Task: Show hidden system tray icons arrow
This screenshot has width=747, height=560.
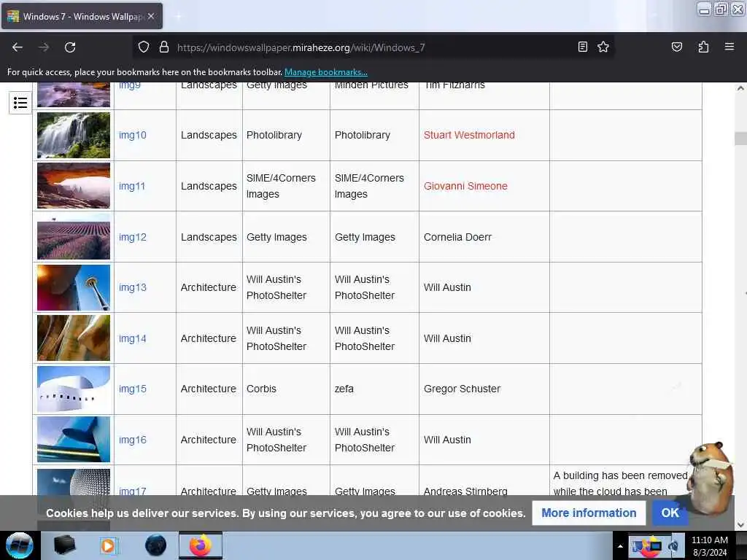Action: [620, 545]
